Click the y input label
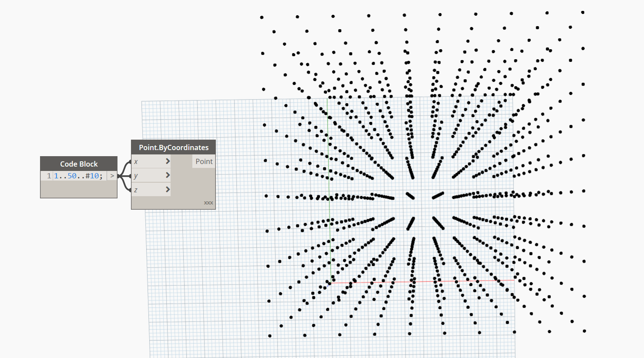This screenshot has width=644, height=358. pyautogui.click(x=136, y=175)
